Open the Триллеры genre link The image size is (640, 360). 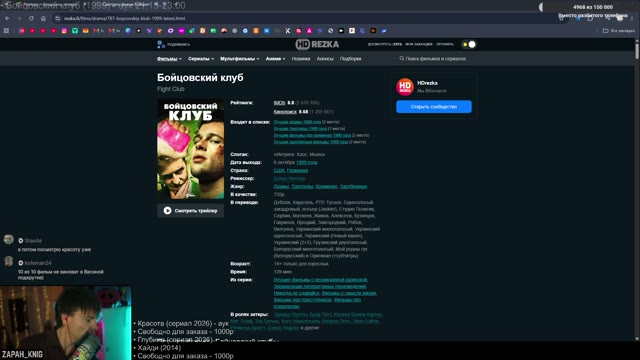click(x=302, y=187)
